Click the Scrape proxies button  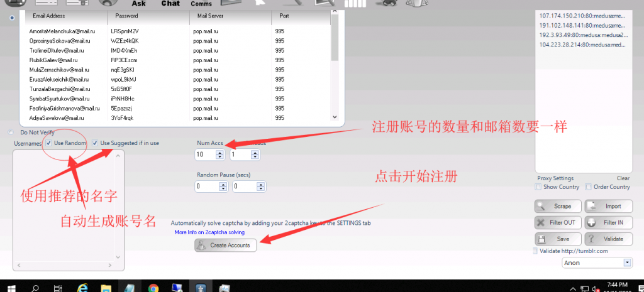click(558, 207)
